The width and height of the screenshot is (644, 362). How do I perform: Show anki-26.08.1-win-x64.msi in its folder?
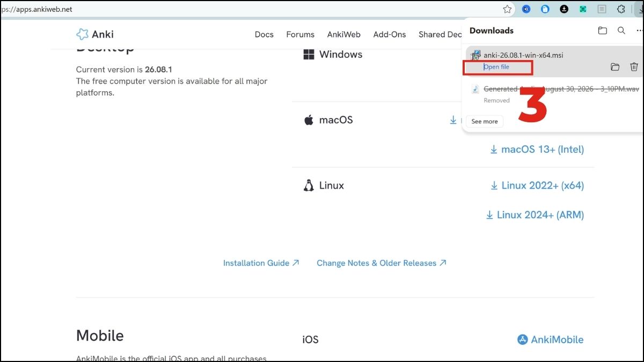(615, 67)
